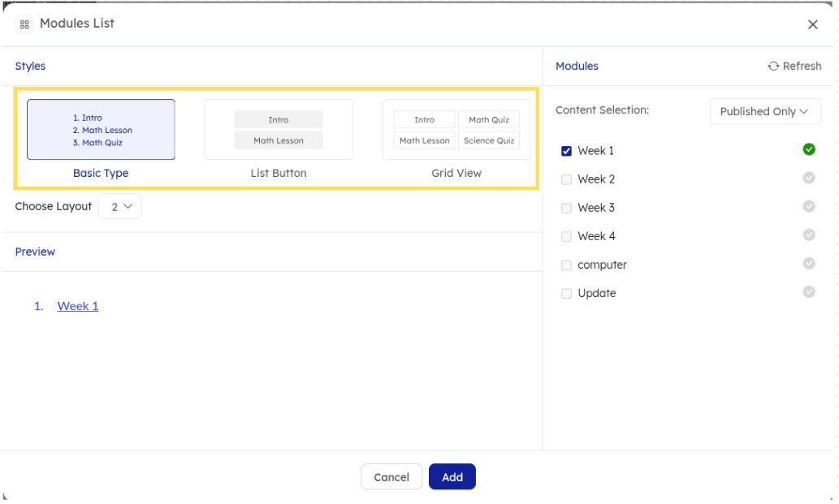The width and height of the screenshot is (839, 504).
Task: Click the gray status icon beside Update
Action: [x=809, y=292]
